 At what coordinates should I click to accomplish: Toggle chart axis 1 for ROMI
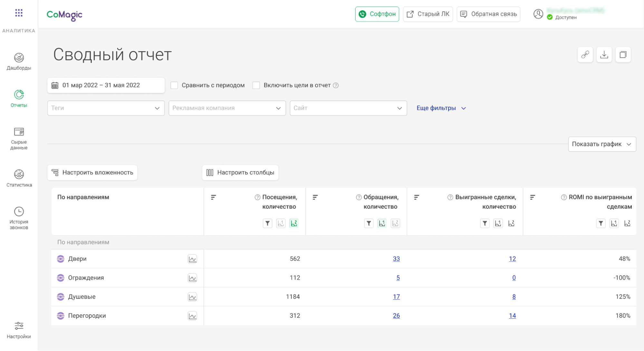pos(614,223)
